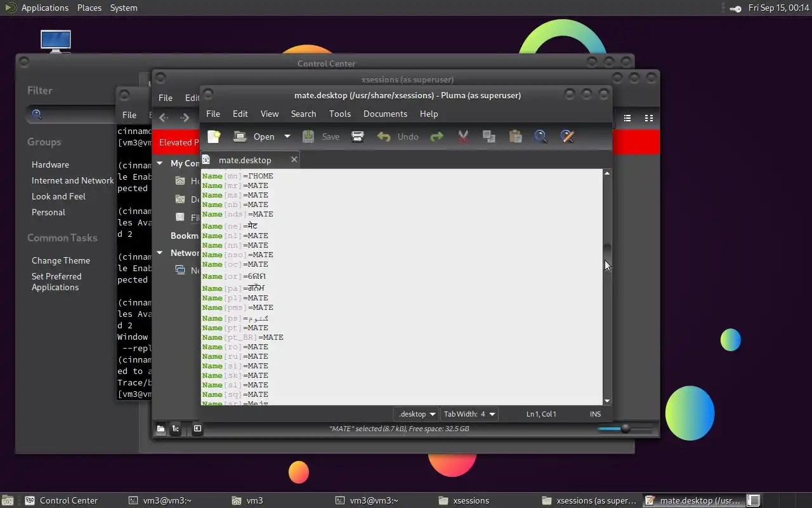
Task: Switch to Control Center taskbar window
Action: coord(62,500)
